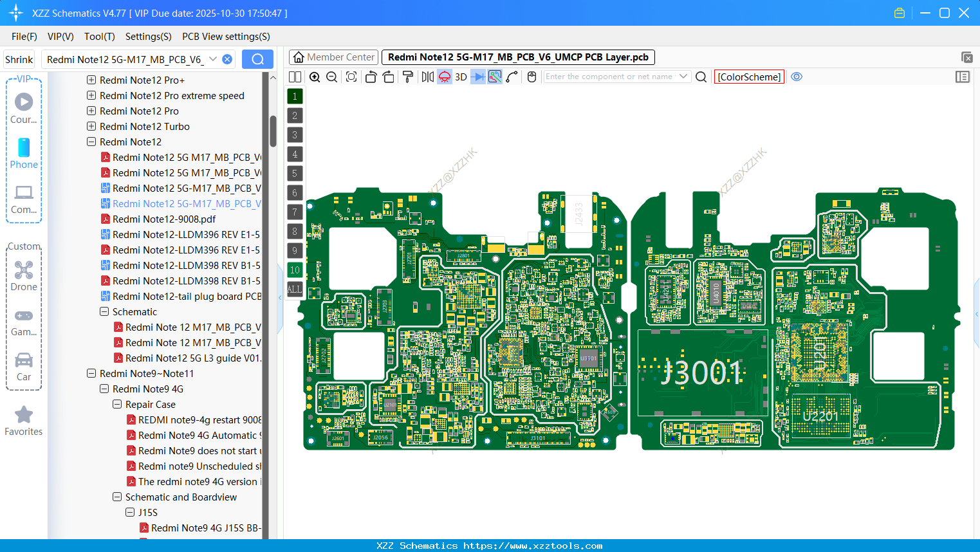This screenshot has width=980, height=552.
Task: Open the Tool(T) menu
Action: click(99, 37)
